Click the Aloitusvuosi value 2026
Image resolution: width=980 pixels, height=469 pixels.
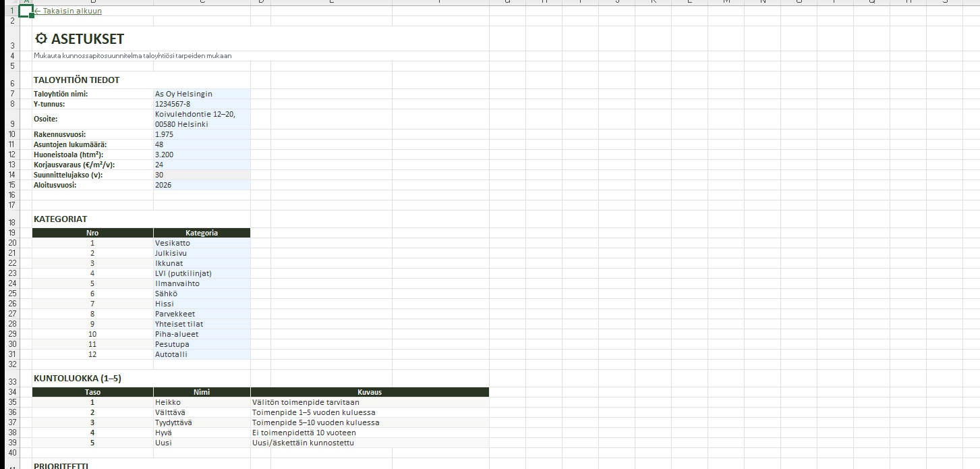coord(201,185)
